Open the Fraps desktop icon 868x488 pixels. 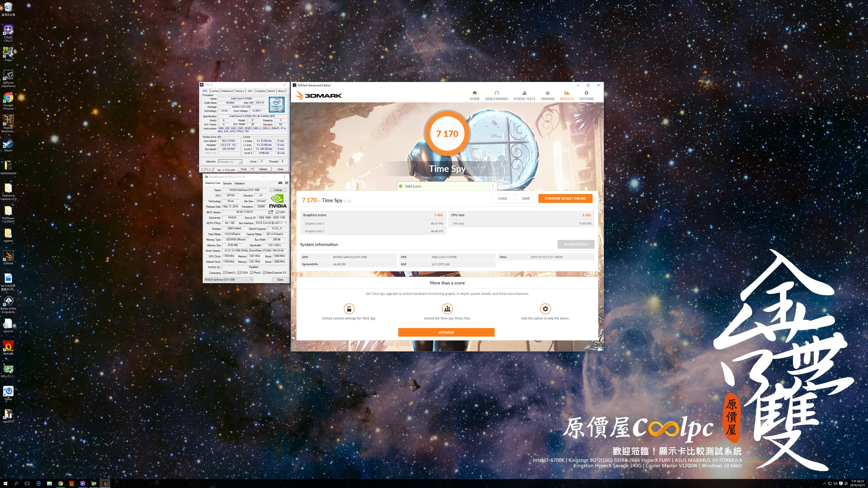(8, 54)
